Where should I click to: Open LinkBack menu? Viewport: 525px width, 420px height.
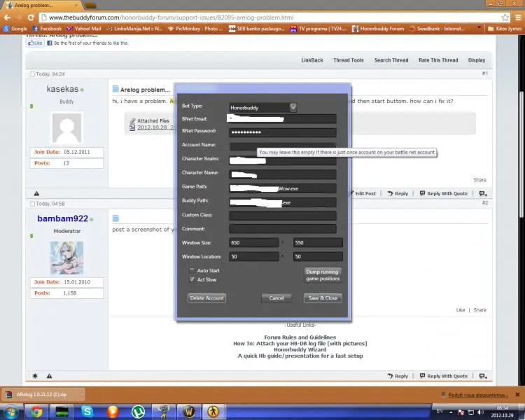[x=312, y=60]
